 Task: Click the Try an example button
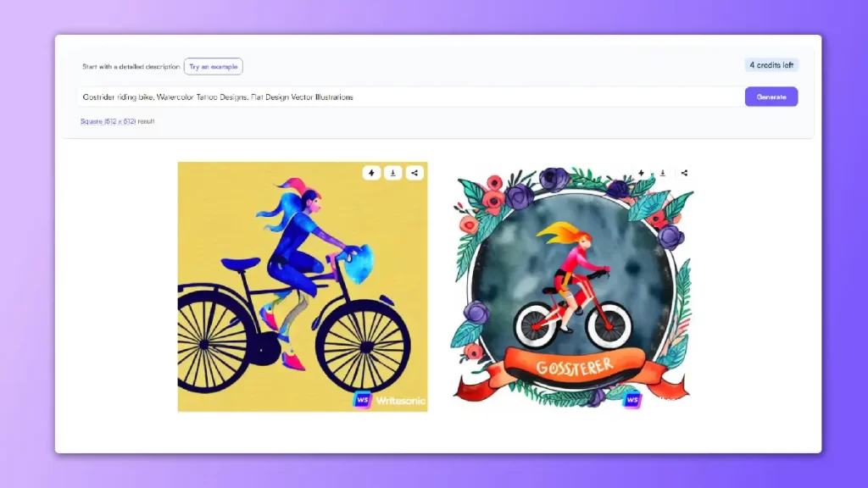[213, 66]
